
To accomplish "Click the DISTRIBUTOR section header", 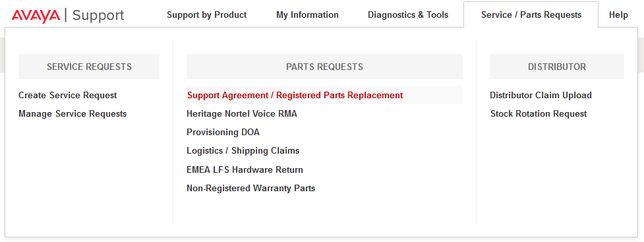I will pos(557,67).
